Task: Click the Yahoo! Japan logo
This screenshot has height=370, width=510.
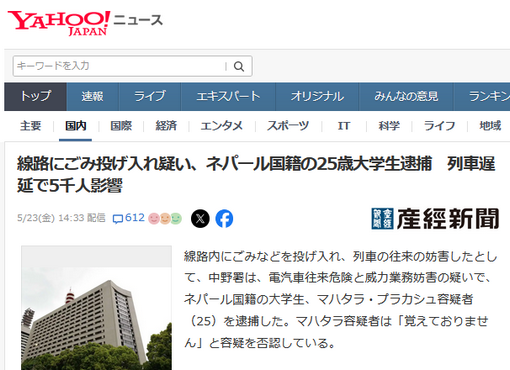Action: point(59,23)
